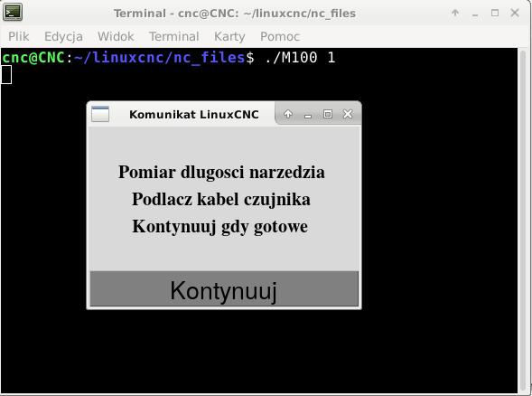Close the Terminal window

coord(515,13)
